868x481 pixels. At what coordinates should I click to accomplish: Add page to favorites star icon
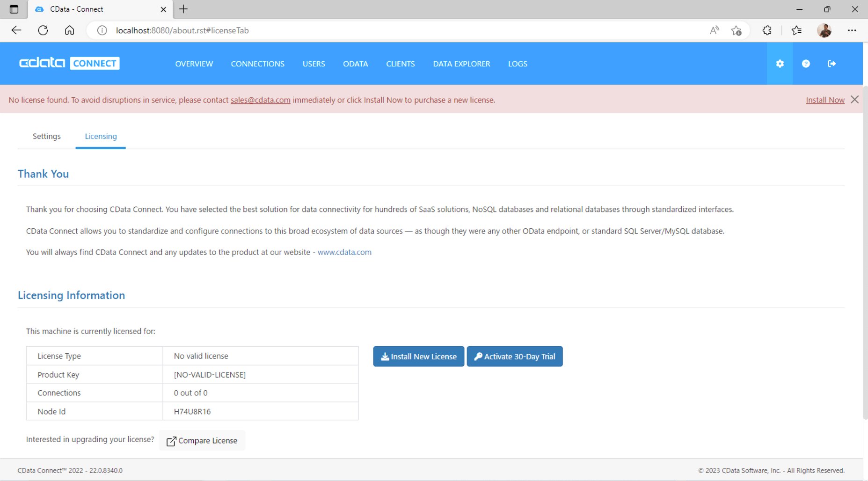tap(737, 30)
